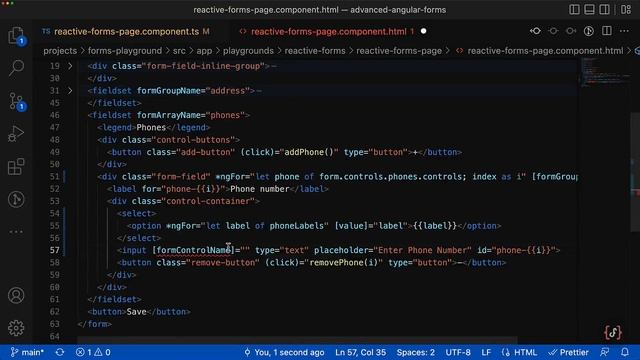640x360 pixels.
Task: Open the Source Control view
Action: [16, 101]
